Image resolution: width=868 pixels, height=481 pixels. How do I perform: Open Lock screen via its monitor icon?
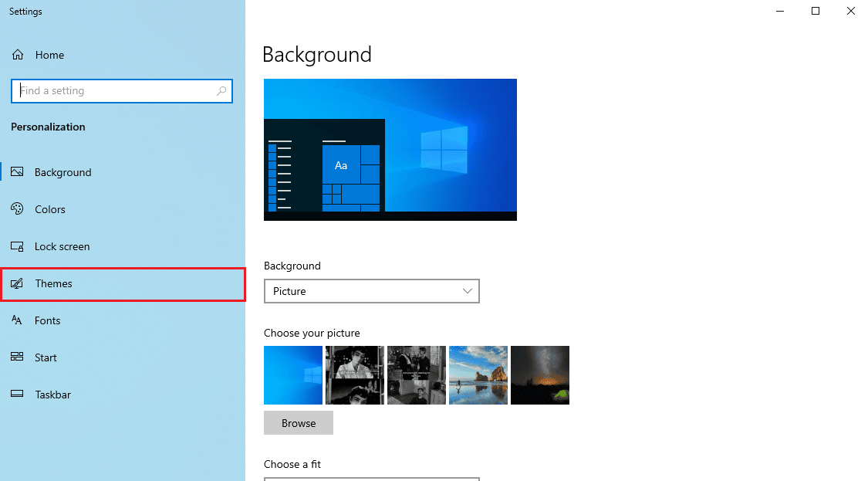point(18,246)
